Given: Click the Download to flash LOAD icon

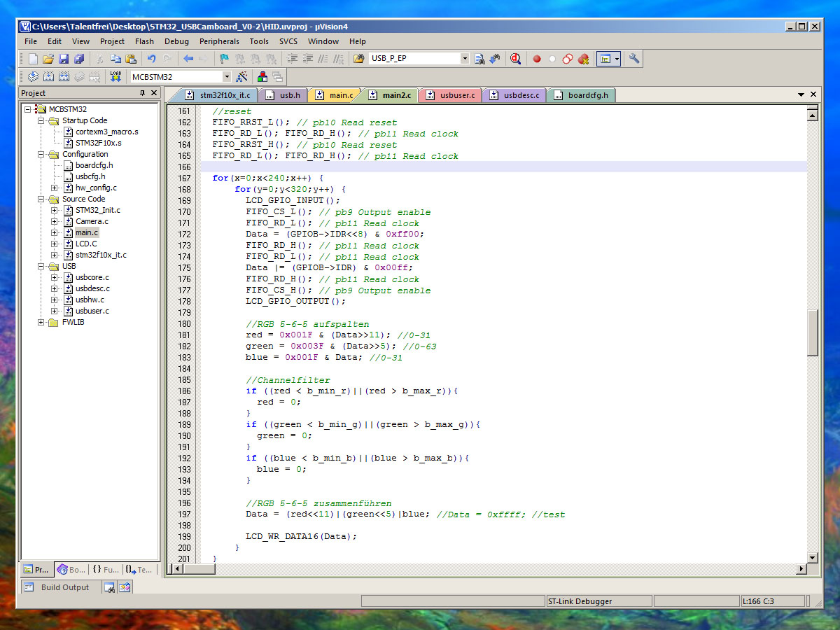Looking at the screenshot, I should [115, 77].
